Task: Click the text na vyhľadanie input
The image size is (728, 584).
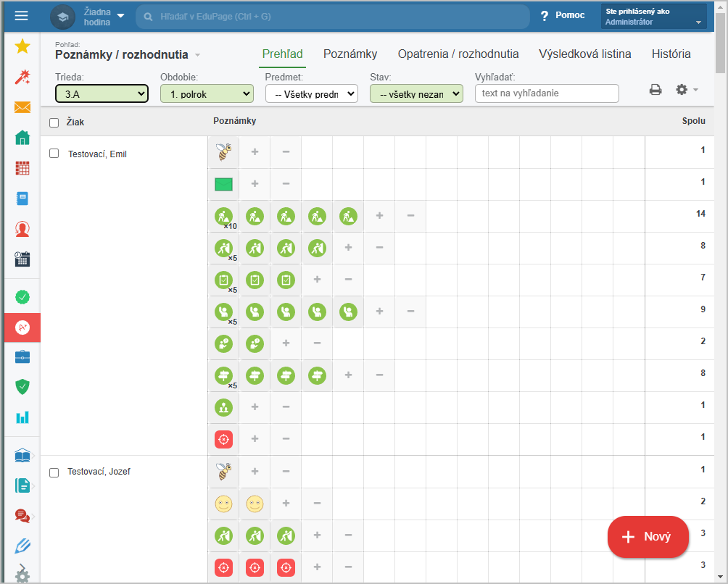Action: coord(547,93)
